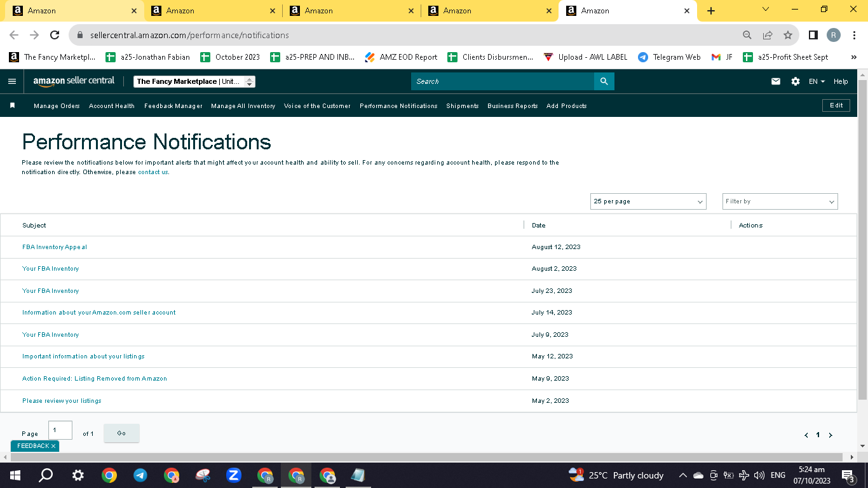868x488 pixels.
Task: Open the Windows notification center icon
Action: (x=848, y=475)
